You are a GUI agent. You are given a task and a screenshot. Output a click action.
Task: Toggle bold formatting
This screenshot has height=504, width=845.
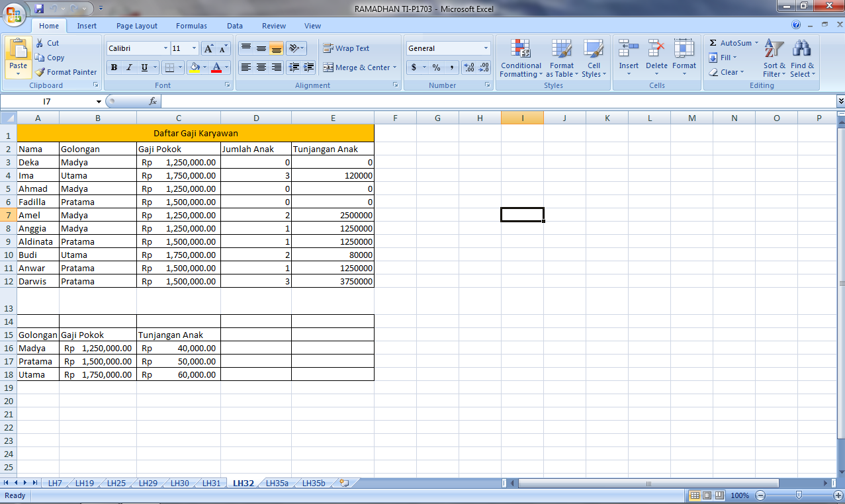(x=113, y=67)
